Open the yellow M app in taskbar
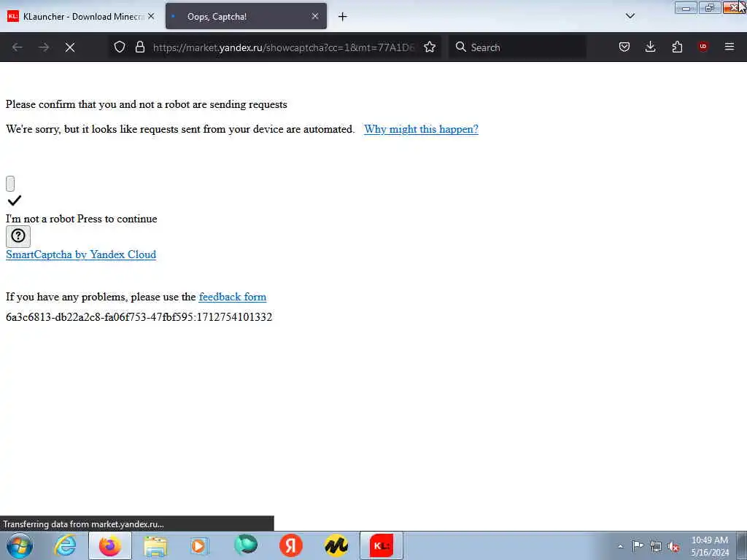 (336, 545)
